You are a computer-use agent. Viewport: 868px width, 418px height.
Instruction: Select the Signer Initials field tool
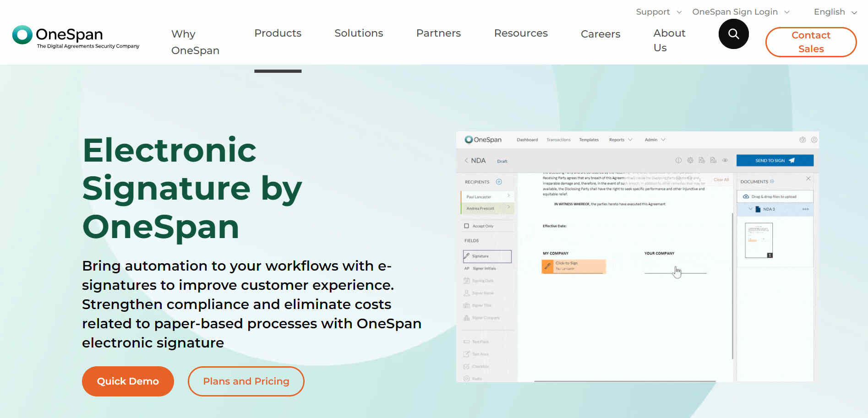[x=483, y=268]
